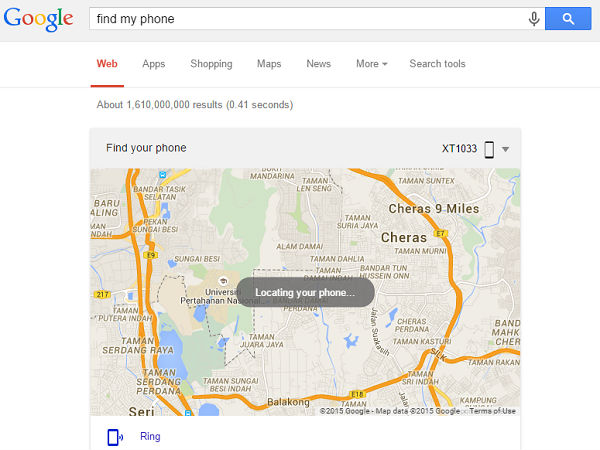This screenshot has width=600, height=450.
Task: Open the Terms of Use link
Action: (492, 411)
